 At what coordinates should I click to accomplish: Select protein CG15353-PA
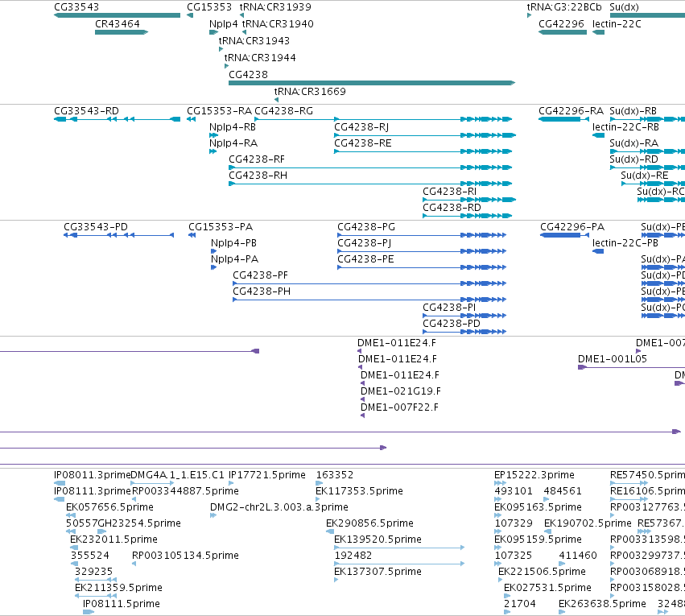192,235
